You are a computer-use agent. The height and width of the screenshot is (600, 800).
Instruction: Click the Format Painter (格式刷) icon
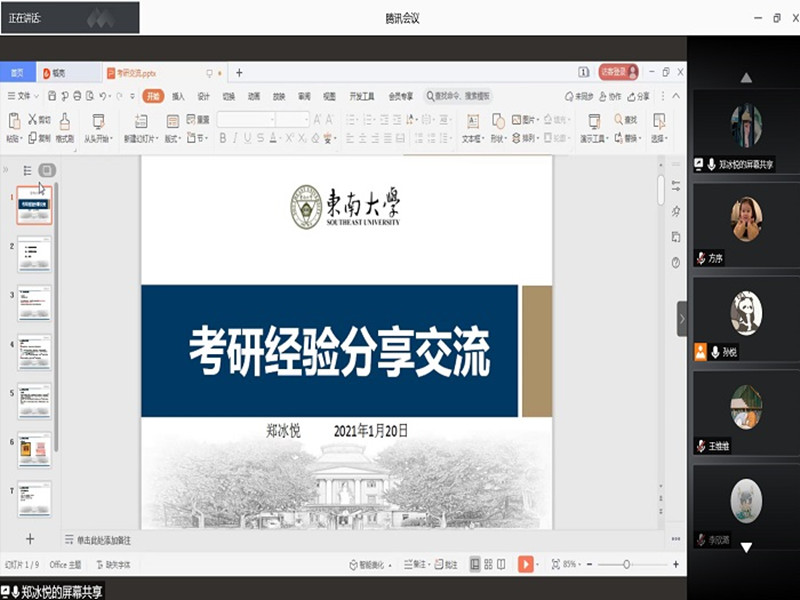tap(65, 121)
